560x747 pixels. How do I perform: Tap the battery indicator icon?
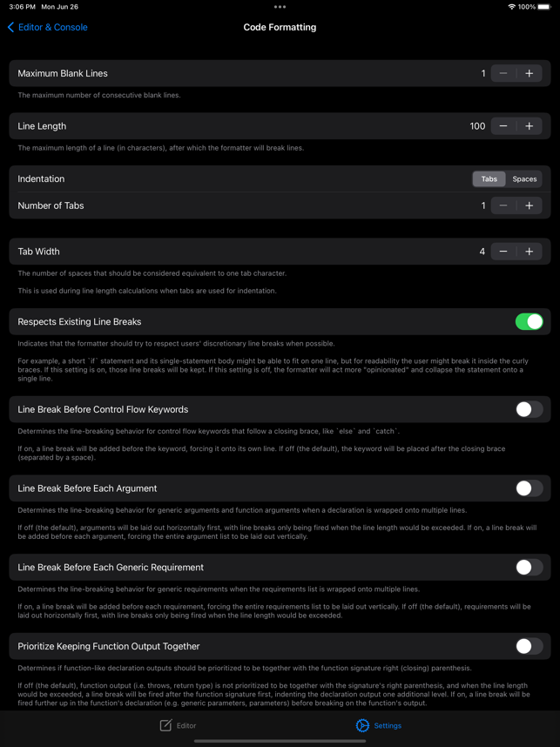tap(544, 7)
